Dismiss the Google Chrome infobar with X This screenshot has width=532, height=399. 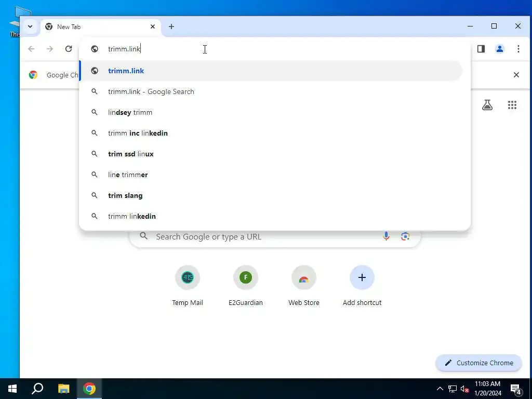pyautogui.click(x=516, y=75)
